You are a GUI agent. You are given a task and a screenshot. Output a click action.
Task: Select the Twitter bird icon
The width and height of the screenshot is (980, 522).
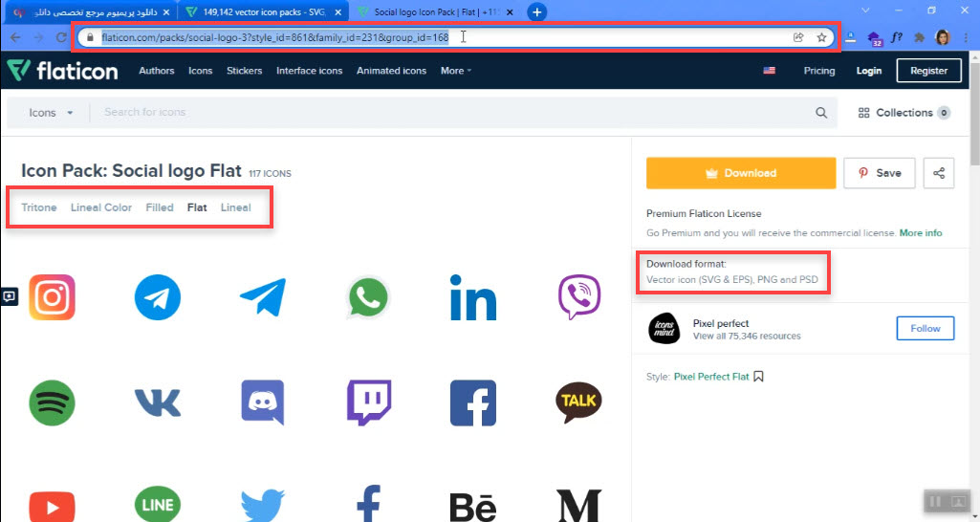pos(263,506)
